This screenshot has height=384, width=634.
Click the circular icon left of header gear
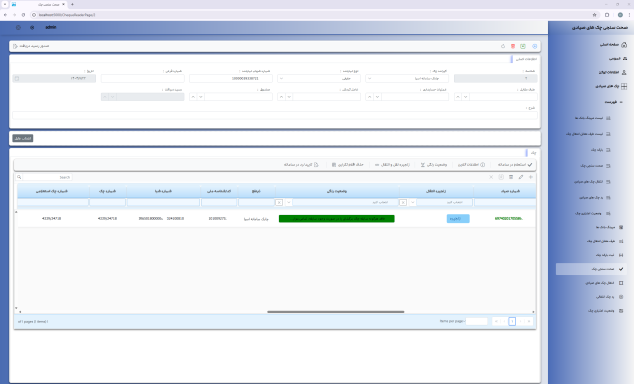pos(18,27)
